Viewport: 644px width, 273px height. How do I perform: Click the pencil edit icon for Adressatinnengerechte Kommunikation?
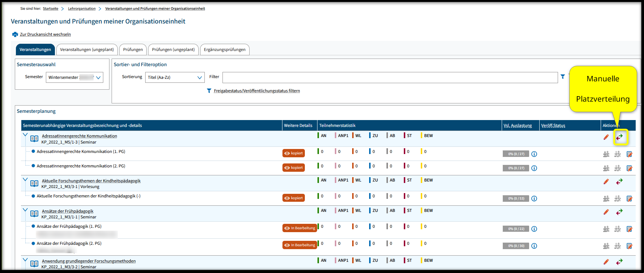click(x=606, y=137)
